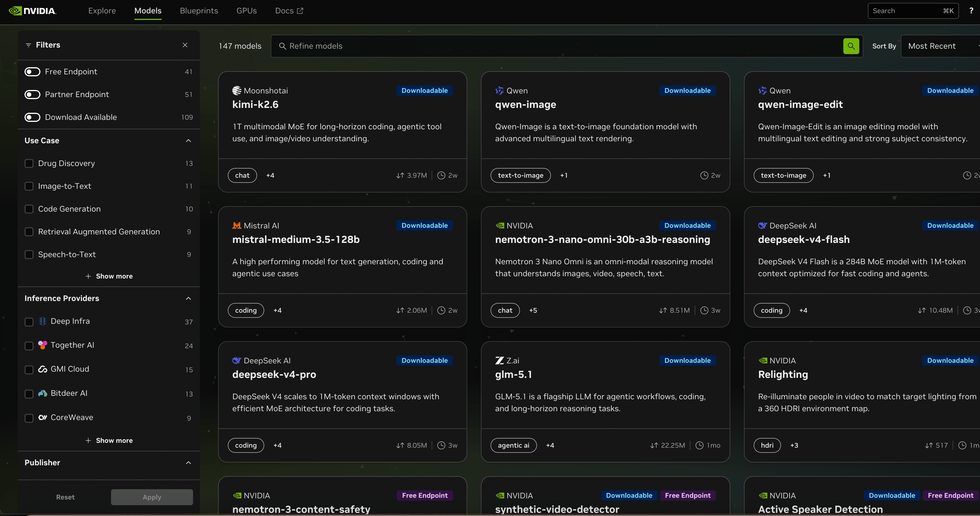
Task: Click the downloads icon on the glm-5.1 card
Action: click(x=654, y=445)
